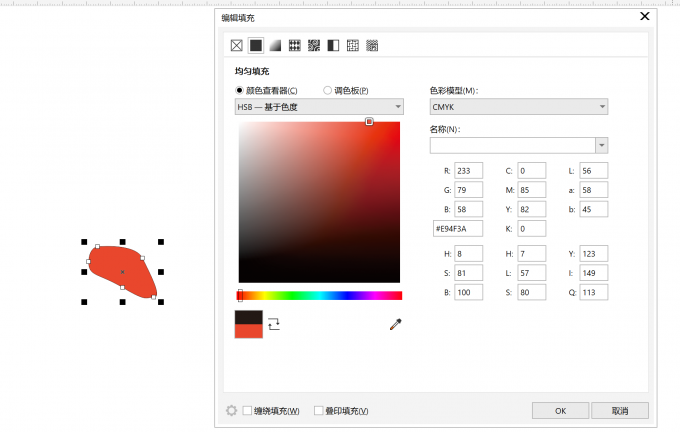Viewport: 680px width, 432px height.
Task: Click the hex code field #E94F3A
Action: [458, 229]
